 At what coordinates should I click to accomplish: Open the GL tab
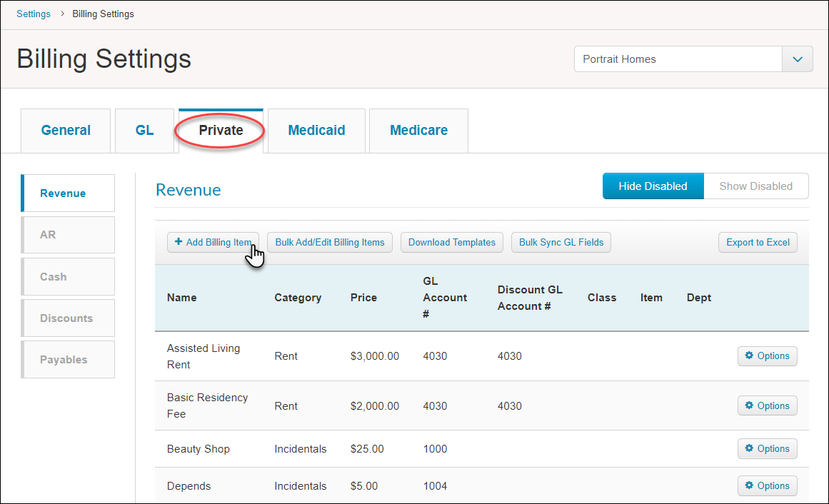point(144,131)
